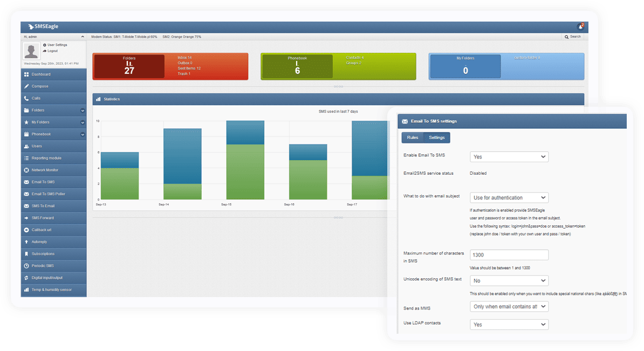Click the Periodic SMS clock icon
Viewport: 644px width, 351px height.
(26, 266)
